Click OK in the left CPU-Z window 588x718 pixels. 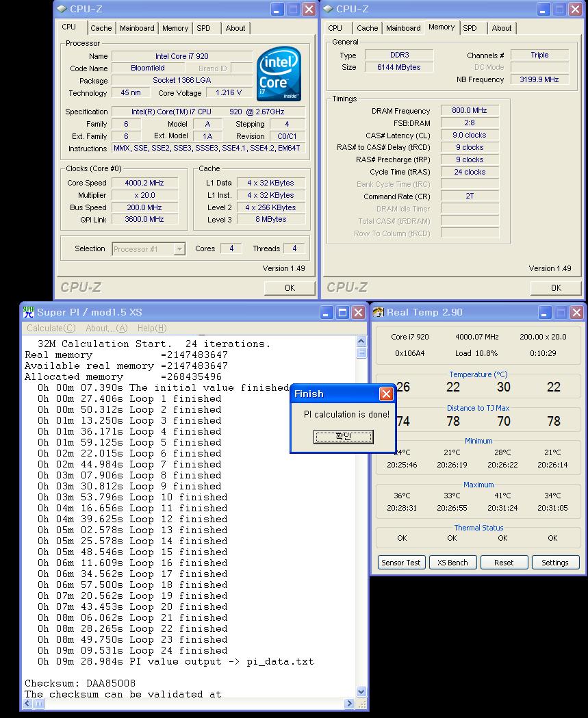pyautogui.click(x=290, y=287)
